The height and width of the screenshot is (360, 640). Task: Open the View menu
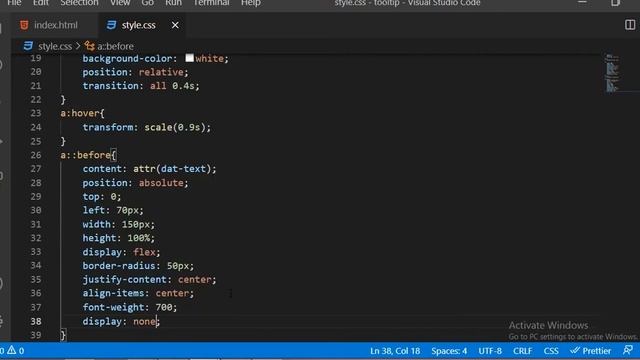pyautogui.click(x=120, y=3)
